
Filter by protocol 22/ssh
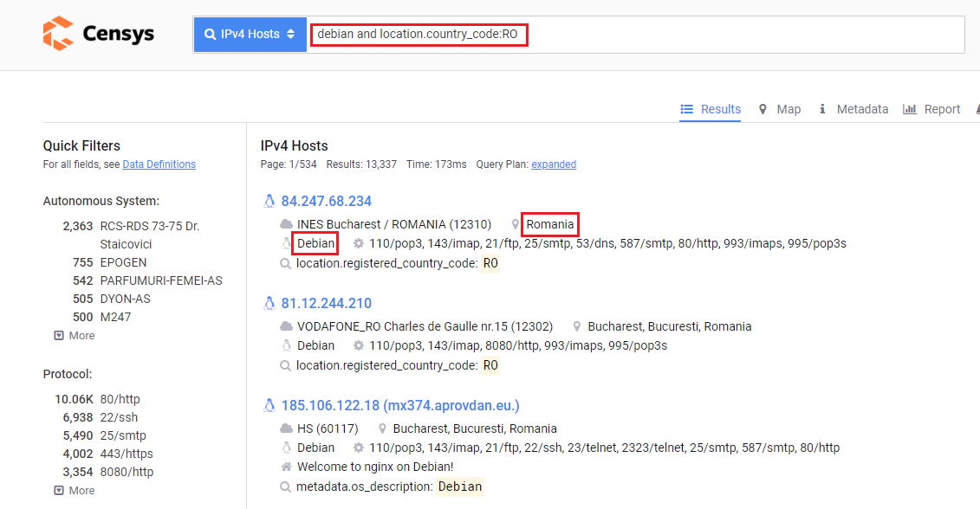pyautogui.click(x=119, y=417)
